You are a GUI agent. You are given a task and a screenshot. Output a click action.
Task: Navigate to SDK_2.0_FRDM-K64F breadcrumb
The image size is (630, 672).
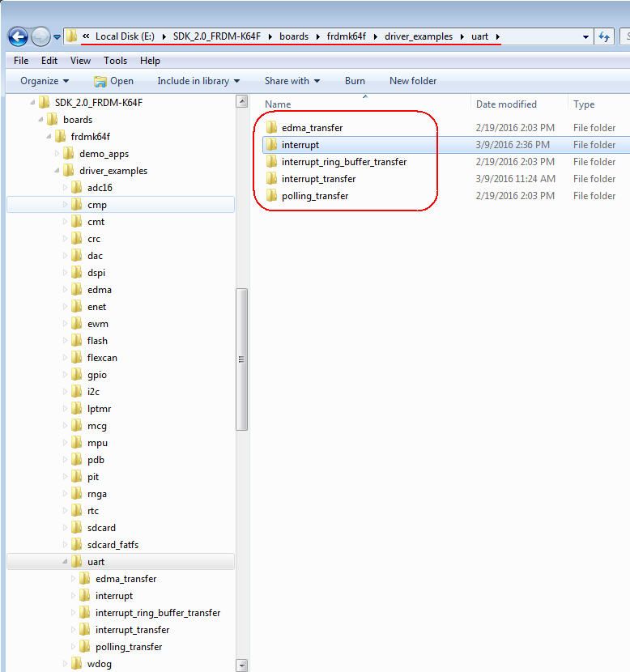(217, 36)
